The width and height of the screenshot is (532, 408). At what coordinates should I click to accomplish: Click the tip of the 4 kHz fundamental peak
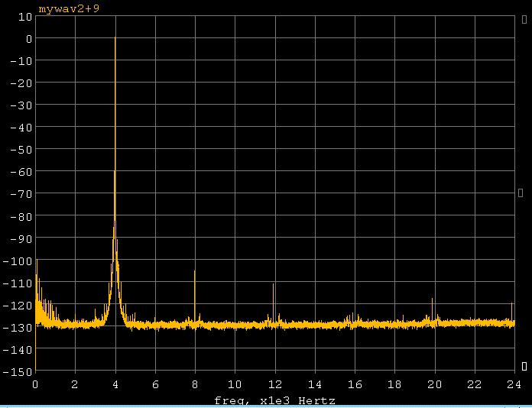click(x=115, y=37)
